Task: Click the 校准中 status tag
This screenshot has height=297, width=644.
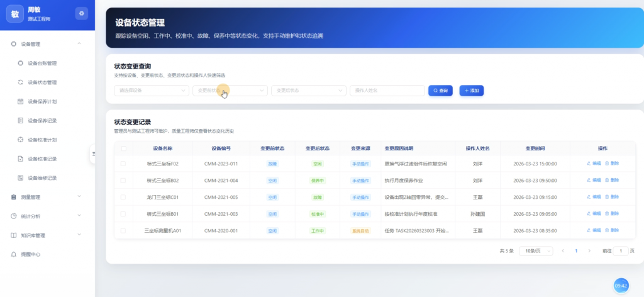Action: point(318,214)
